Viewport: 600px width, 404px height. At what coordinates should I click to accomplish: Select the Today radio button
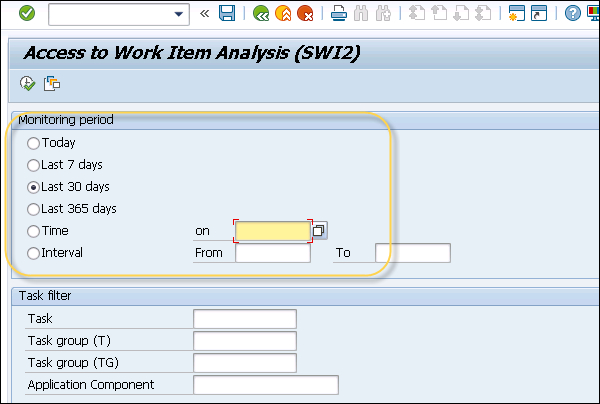tap(34, 143)
